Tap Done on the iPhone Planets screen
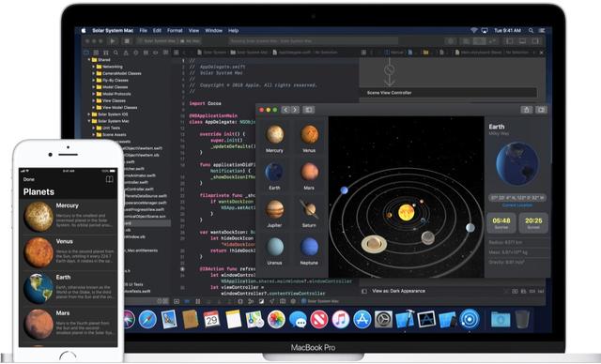The image size is (601, 364). 29,179
